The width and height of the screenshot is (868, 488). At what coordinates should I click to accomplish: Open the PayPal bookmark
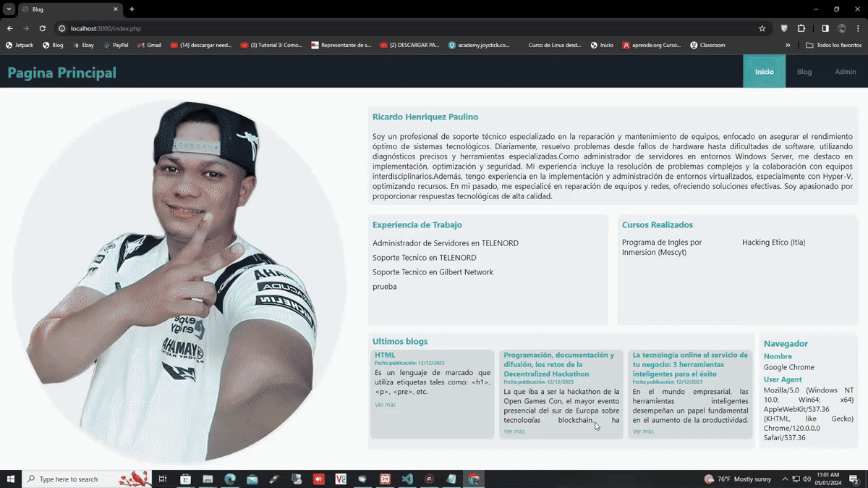pyautogui.click(x=116, y=45)
